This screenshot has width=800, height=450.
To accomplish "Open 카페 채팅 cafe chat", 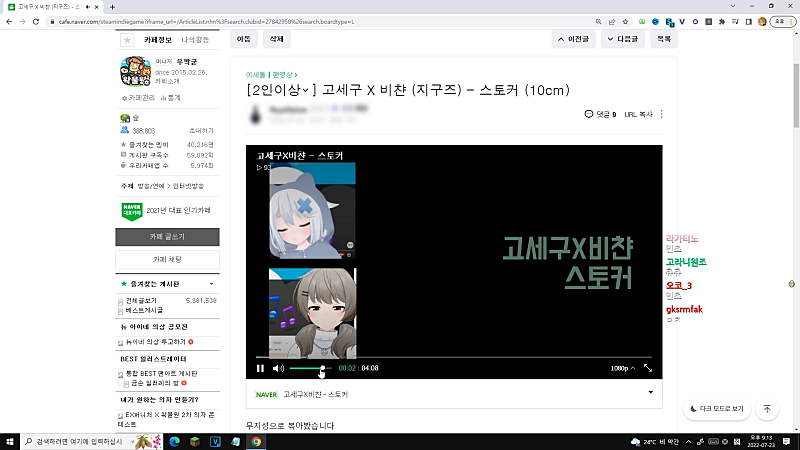I will click(167, 259).
